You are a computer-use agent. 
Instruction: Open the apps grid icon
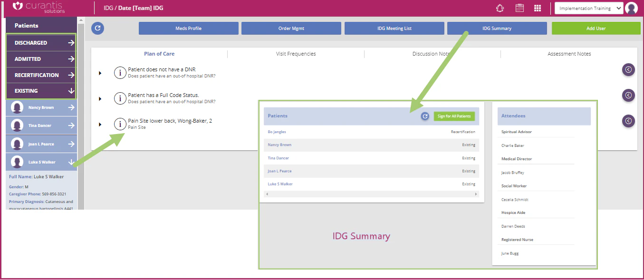click(x=538, y=8)
